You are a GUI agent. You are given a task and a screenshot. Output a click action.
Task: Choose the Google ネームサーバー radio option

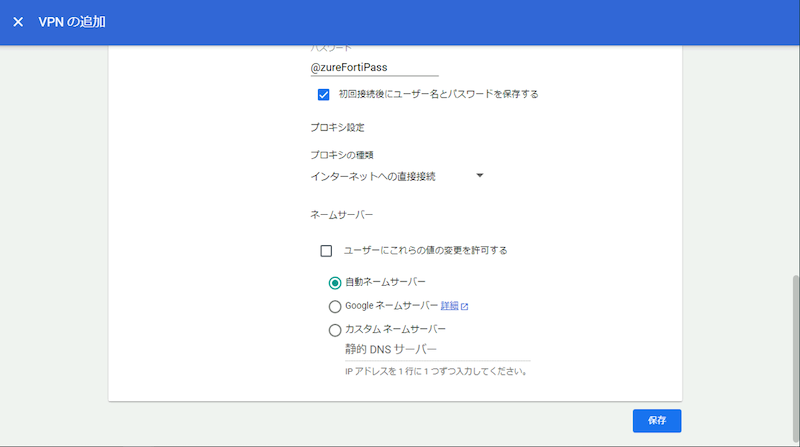click(335, 306)
